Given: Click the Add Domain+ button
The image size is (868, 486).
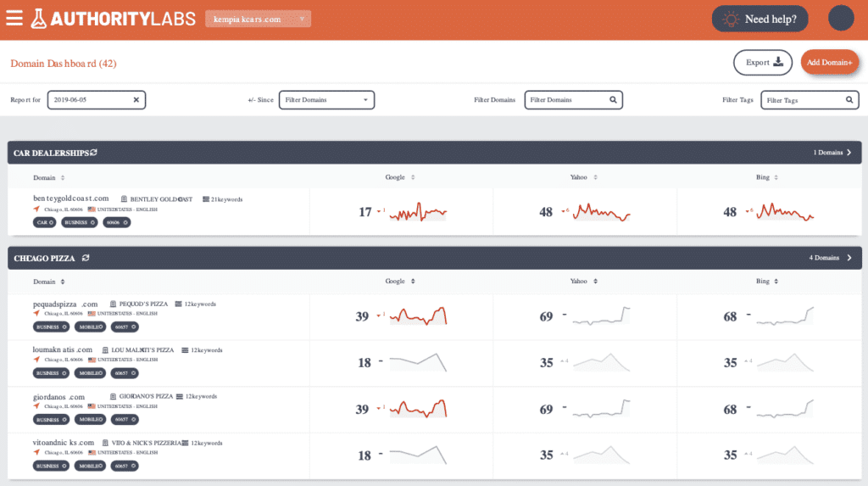Looking at the screenshot, I should 829,63.
